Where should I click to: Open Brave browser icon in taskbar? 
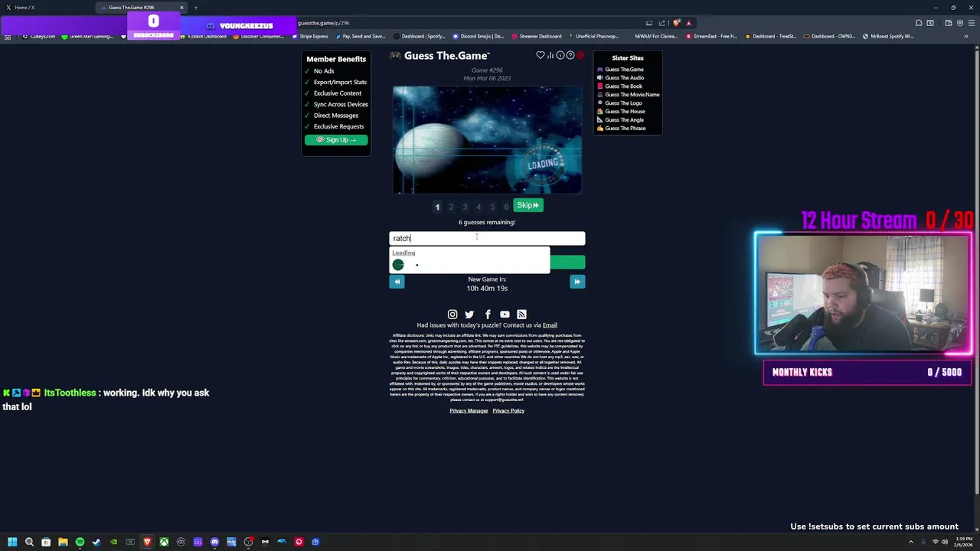(147, 542)
